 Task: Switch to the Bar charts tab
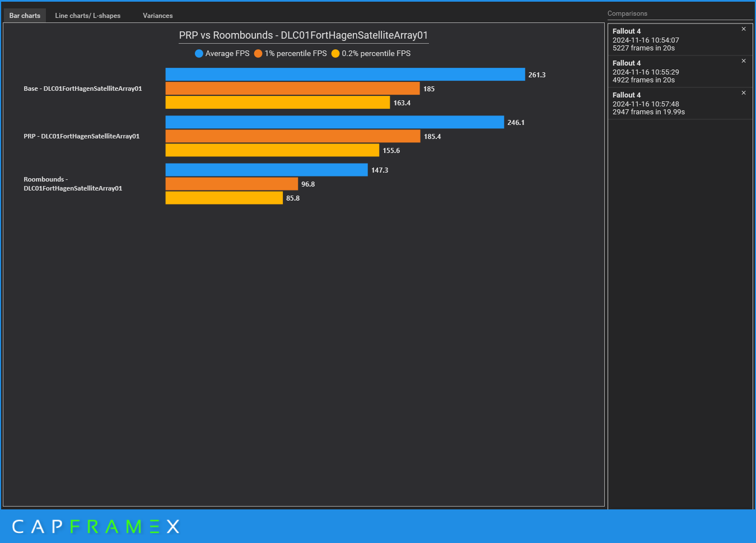point(25,16)
